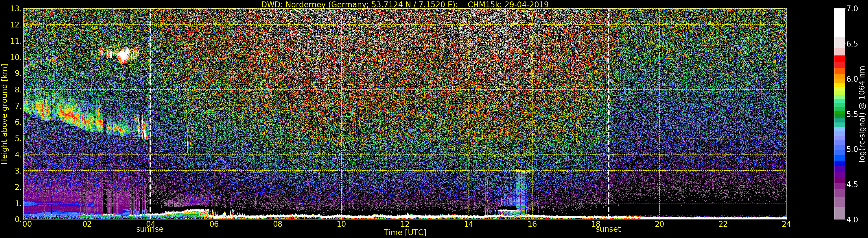The height and width of the screenshot is (238, 868).
Task: Click the time axis tick label "20"
Action: coord(659,224)
